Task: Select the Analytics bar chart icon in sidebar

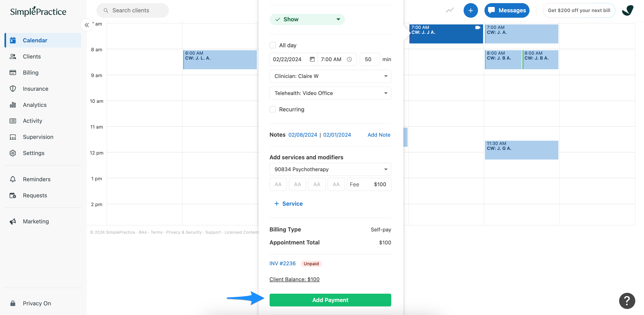Action: pyautogui.click(x=13, y=105)
